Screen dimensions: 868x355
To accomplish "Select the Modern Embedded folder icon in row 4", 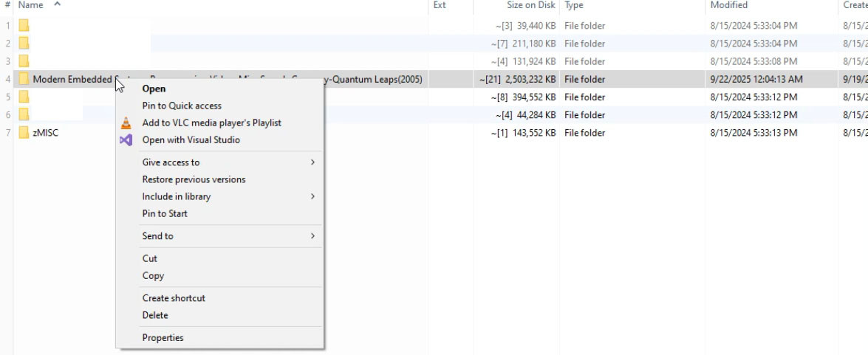I will tap(24, 79).
